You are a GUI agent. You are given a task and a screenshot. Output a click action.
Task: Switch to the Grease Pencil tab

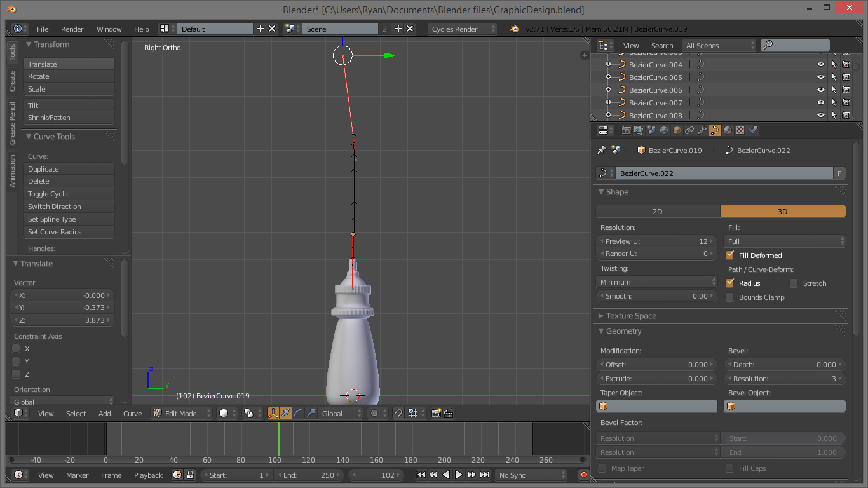(12, 123)
